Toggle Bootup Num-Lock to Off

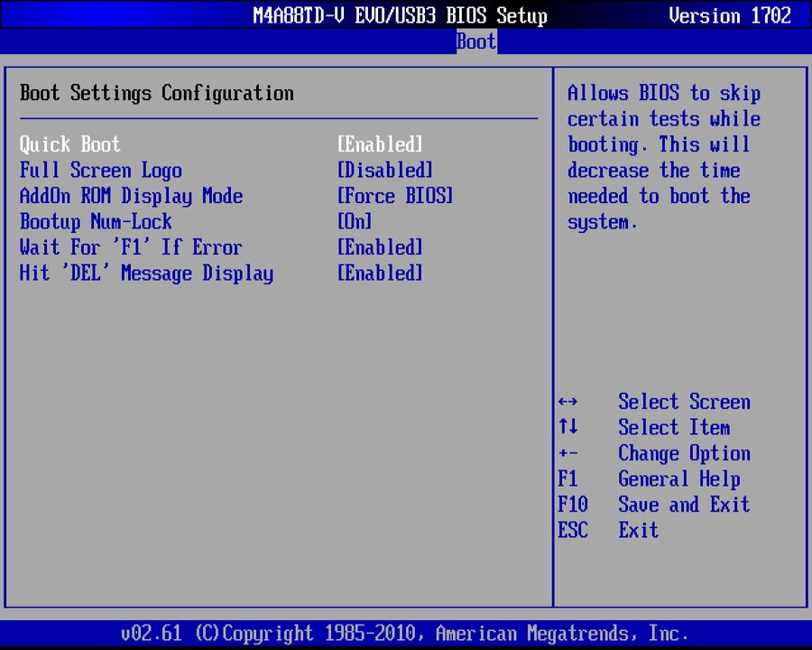[353, 221]
